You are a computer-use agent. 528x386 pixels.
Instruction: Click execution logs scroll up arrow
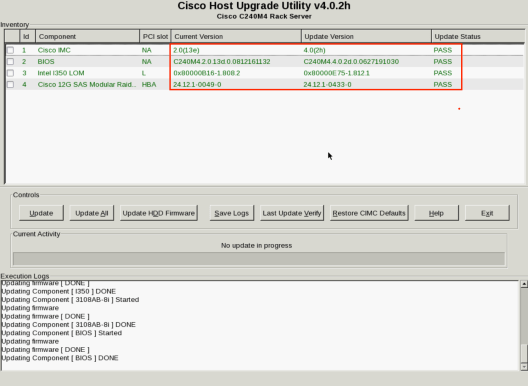(524, 284)
